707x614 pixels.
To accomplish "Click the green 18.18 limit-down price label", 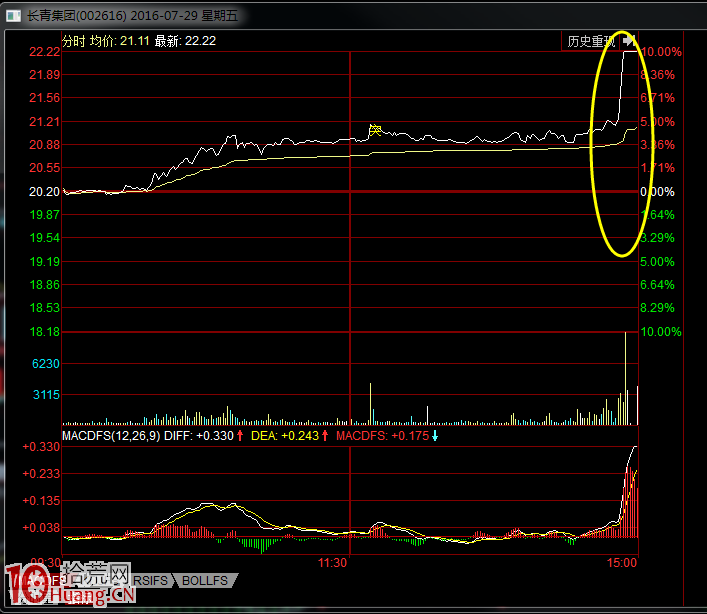I will (45, 332).
